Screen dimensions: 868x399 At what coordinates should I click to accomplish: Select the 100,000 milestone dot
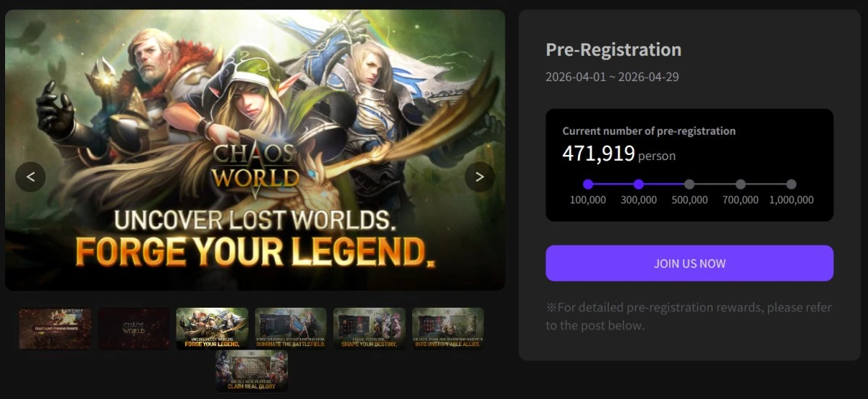tap(588, 184)
